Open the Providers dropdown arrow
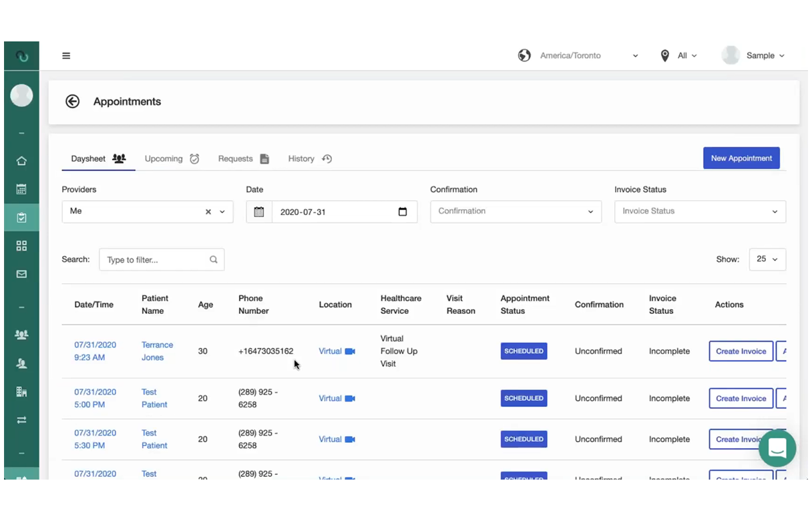The height and width of the screenshot is (521, 812). (x=222, y=212)
